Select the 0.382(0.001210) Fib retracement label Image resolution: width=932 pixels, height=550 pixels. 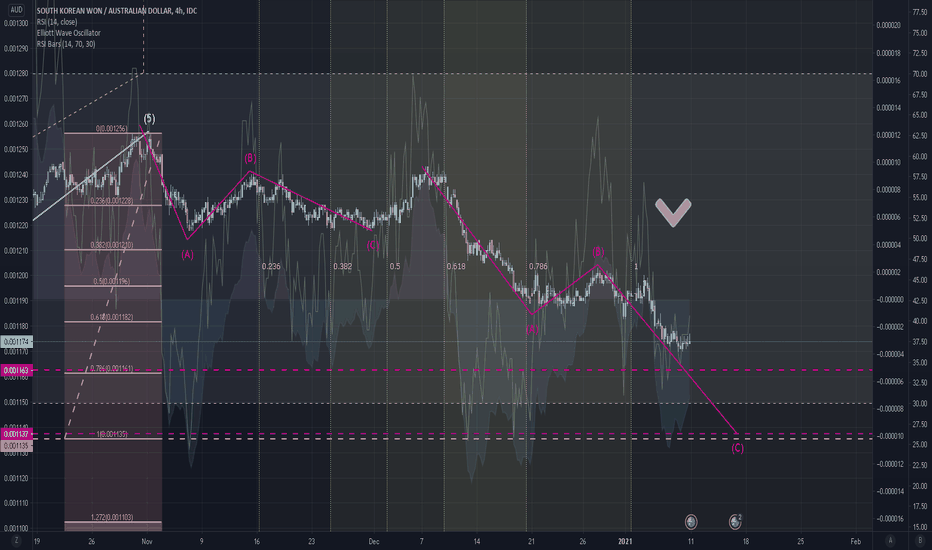click(x=112, y=245)
